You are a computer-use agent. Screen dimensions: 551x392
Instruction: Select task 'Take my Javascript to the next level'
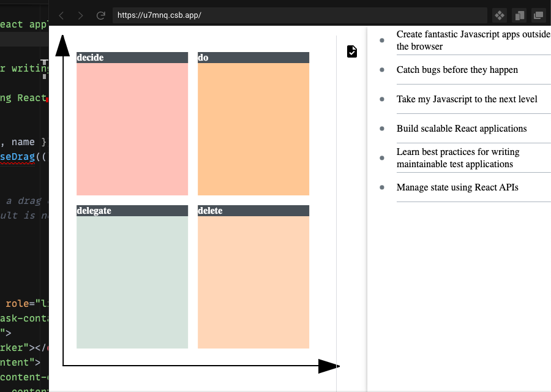(x=467, y=99)
